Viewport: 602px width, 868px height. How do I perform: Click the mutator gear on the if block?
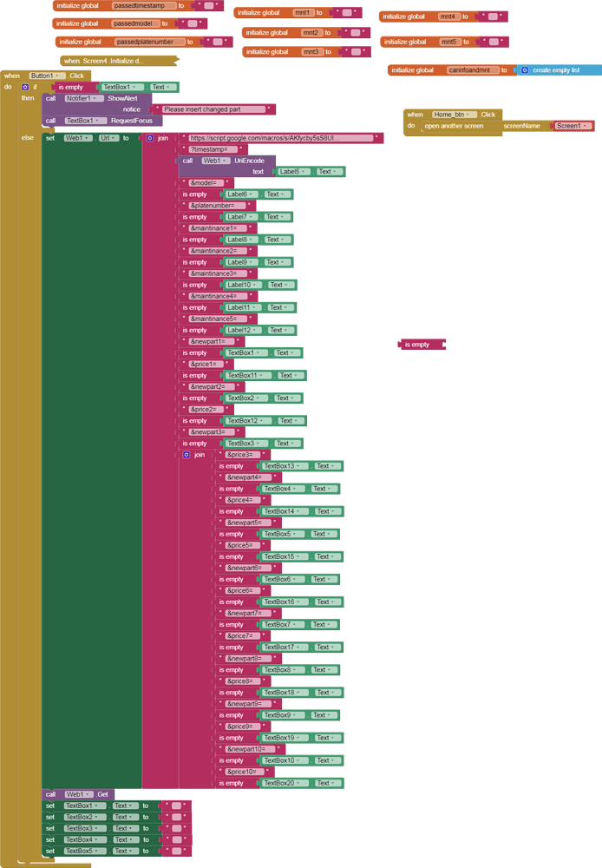[x=25, y=88]
